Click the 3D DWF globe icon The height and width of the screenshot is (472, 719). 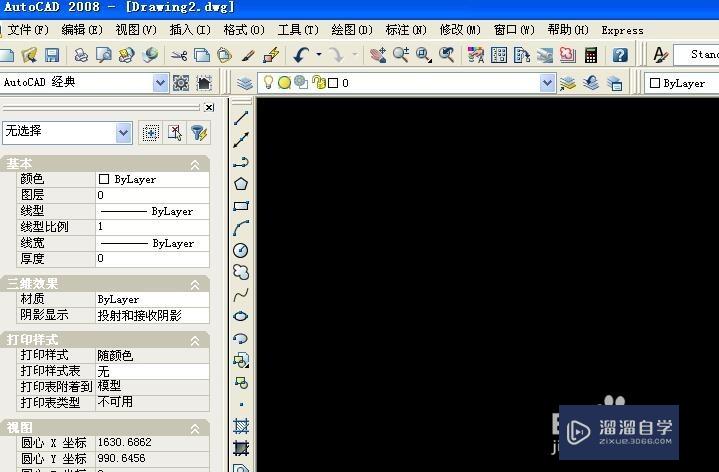149,55
